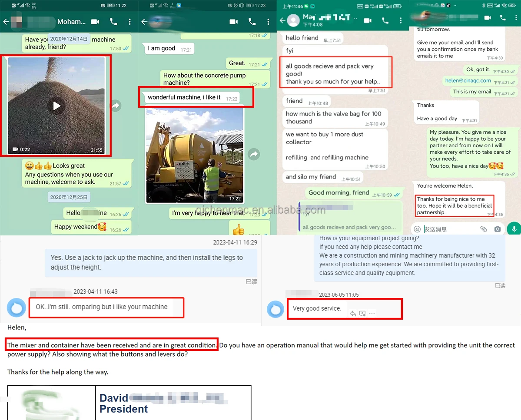Open the more options menu in Moham... chat
The width and height of the screenshot is (521, 420).
point(129,22)
